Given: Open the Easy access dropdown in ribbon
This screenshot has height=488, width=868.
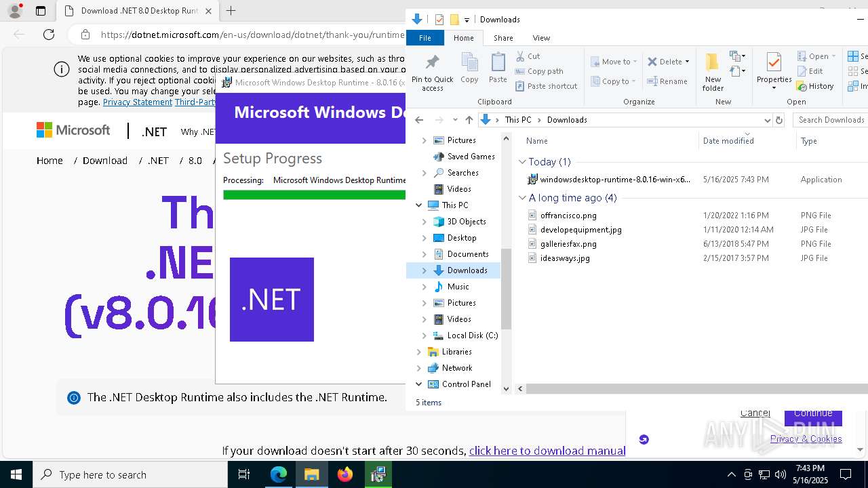Looking at the screenshot, I should 737,71.
